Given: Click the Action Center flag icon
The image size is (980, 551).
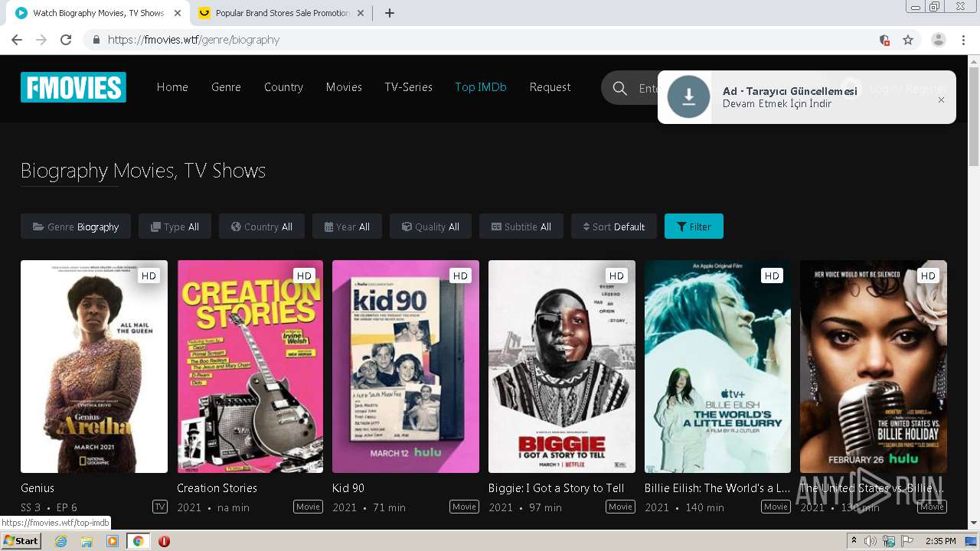Looking at the screenshot, I should tap(907, 541).
